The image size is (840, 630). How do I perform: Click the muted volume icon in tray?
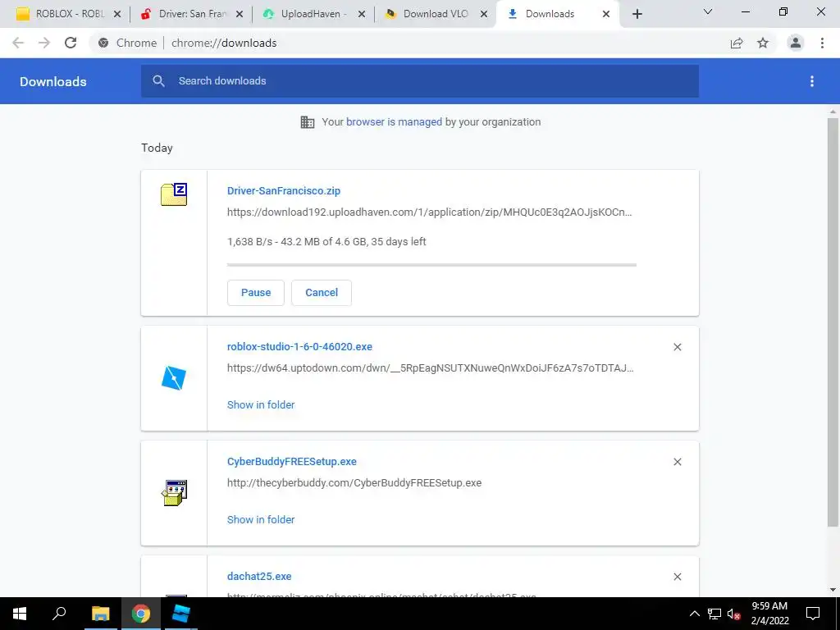[x=734, y=614]
